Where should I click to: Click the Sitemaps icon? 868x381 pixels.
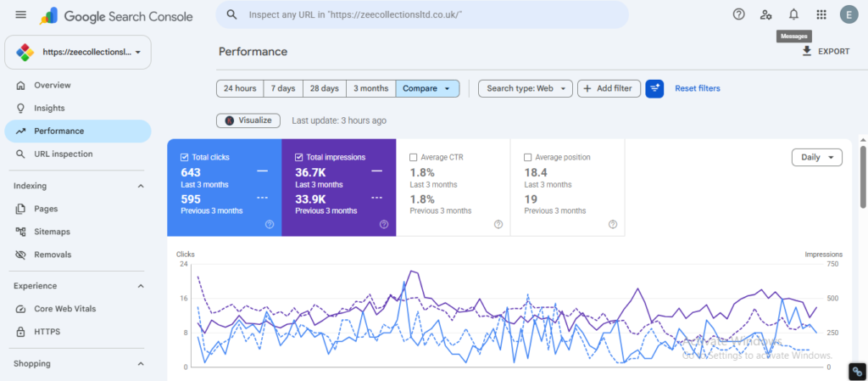[20, 232]
